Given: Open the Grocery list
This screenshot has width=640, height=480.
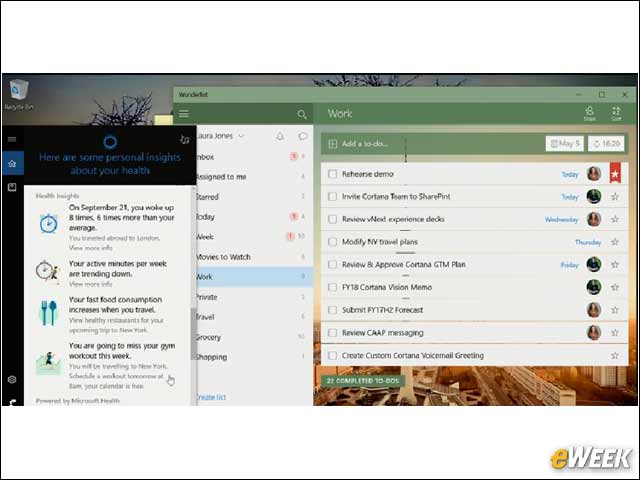Looking at the screenshot, I should 254,337.
